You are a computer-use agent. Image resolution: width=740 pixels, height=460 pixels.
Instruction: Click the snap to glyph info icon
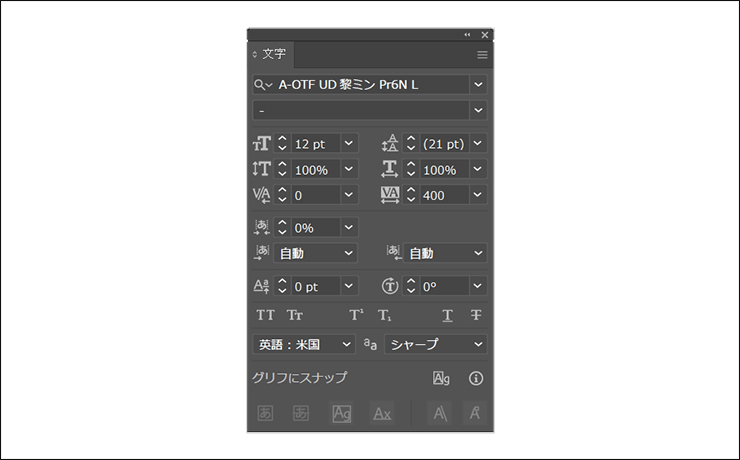click(x=476, y=378)
